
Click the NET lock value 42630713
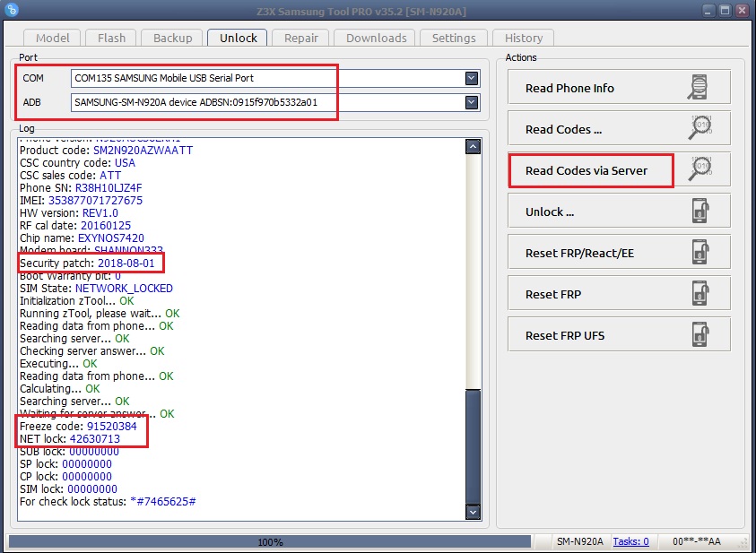95,439
